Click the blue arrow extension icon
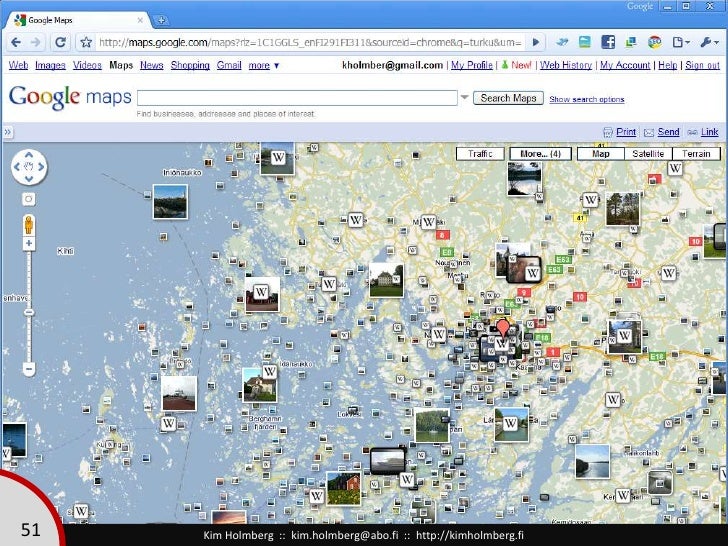Screen dimensions: 728x546 click(x=562, y=42)
